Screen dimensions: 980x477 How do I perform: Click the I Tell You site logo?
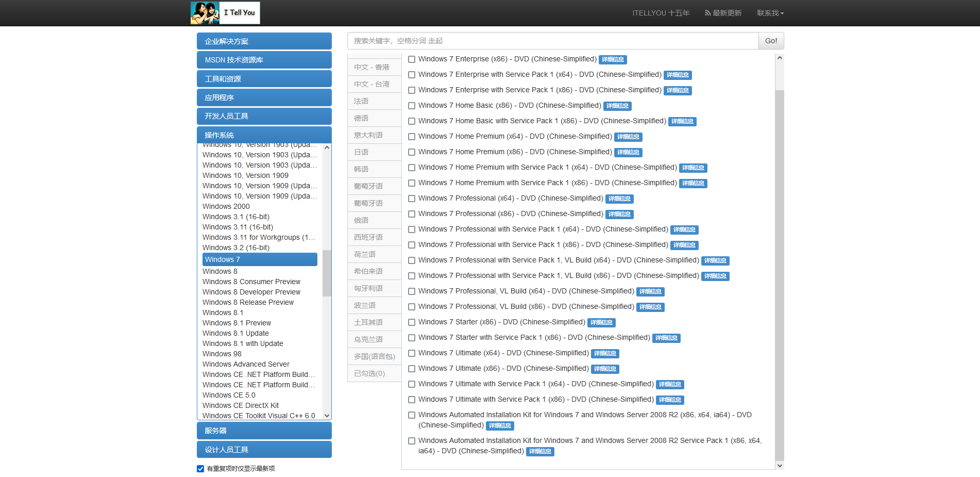(225, 13)
